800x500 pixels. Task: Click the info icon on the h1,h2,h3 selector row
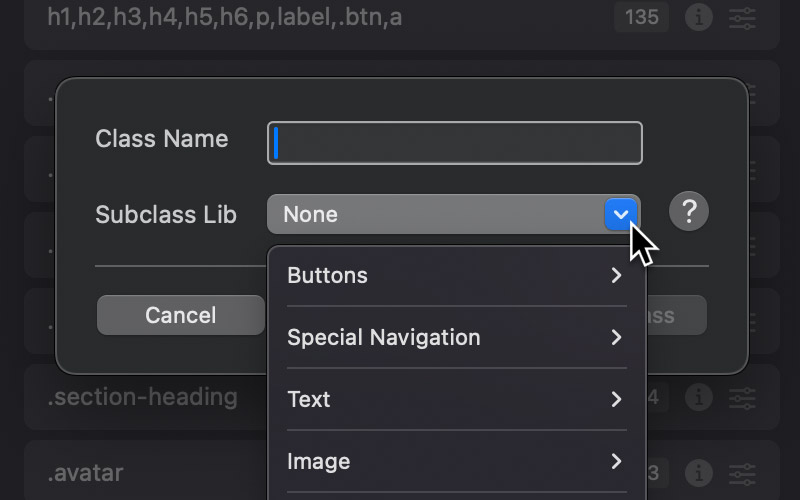pos(698,18)
